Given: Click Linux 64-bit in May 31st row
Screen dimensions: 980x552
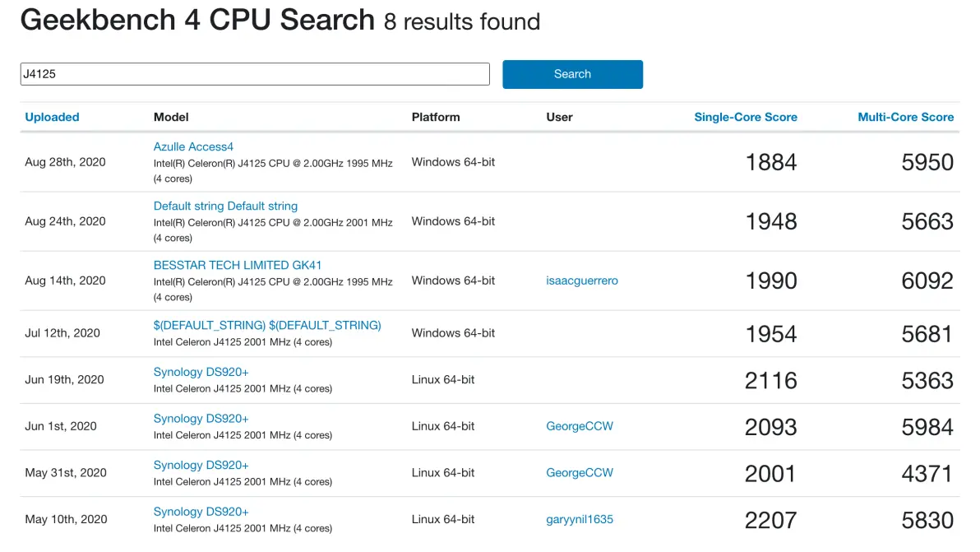Looking at the screenshot, I should pyautogui.click(x=443, y=472).
